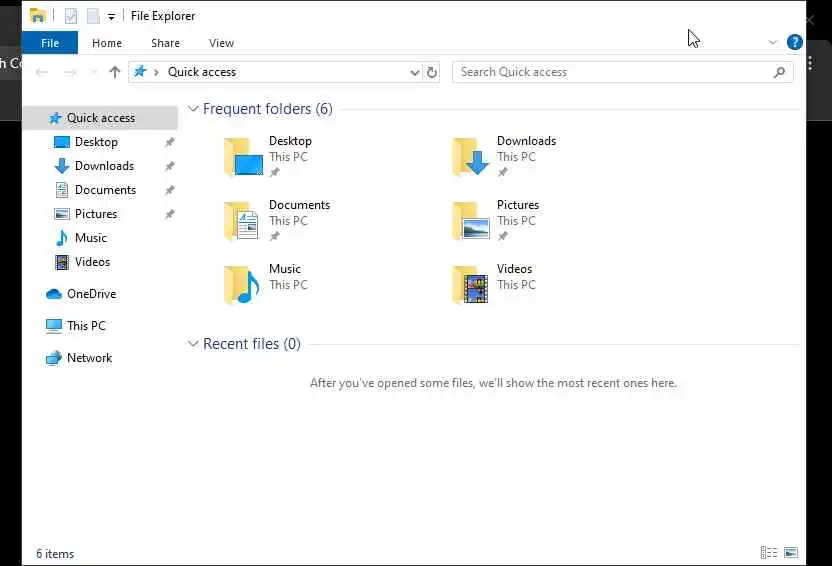Click the pin icon next to sidebar Desktop
Image resolution: width=832 pixels, height=566 pixels.
pos(170,142)
